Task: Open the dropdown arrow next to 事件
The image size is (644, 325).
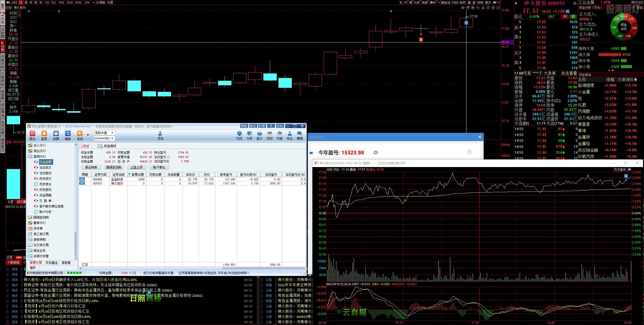Action: point(439,3)
